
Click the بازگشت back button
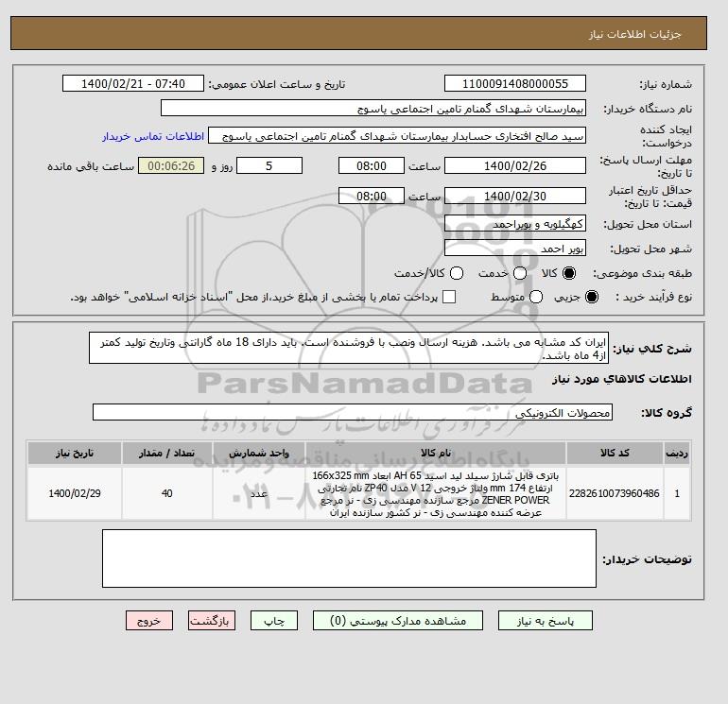coord(212,621)
